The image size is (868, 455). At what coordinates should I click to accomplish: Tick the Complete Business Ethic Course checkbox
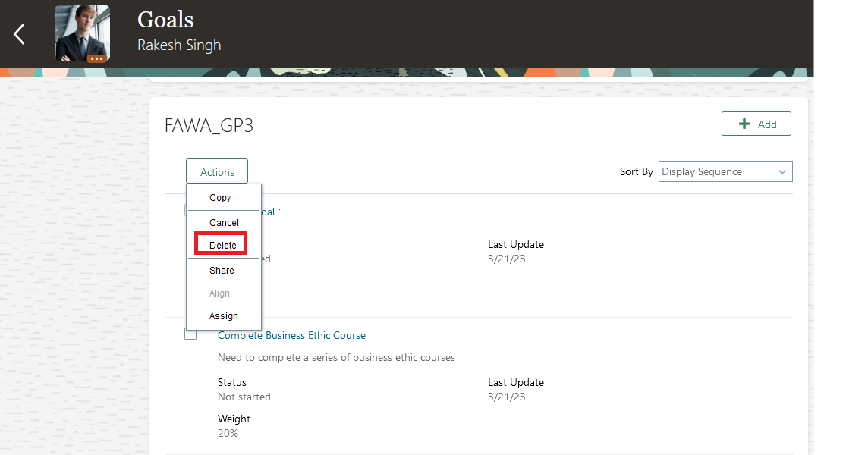(x=190, y=334)
